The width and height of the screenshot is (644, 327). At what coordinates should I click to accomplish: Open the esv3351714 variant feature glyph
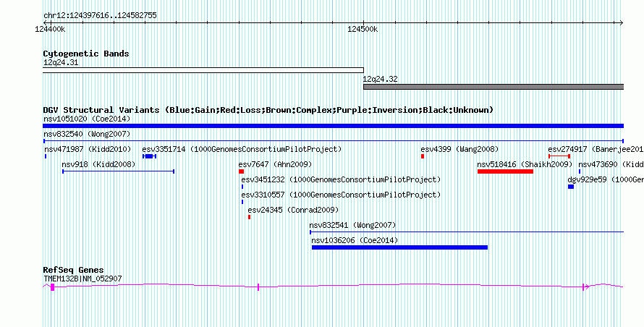149,156
